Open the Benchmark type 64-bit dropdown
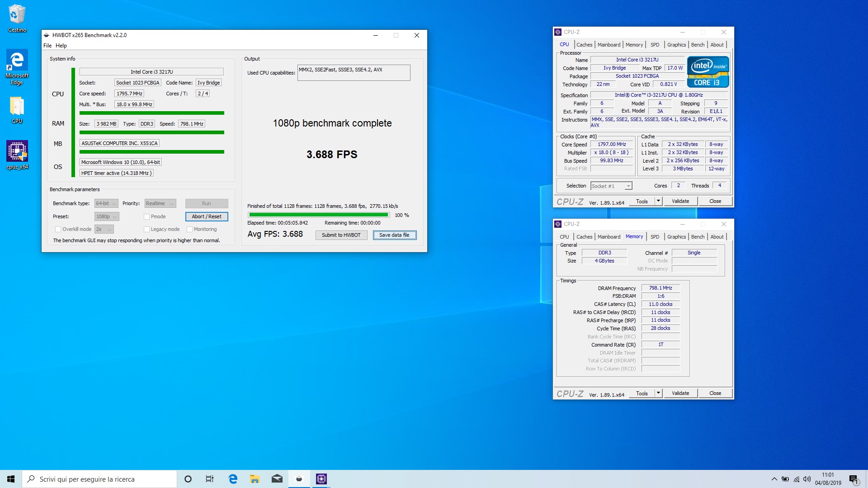The image size is (868, 488). (106, 204)
